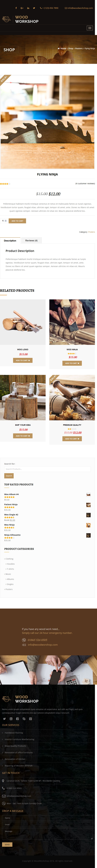This screenshot has height=868, width=97.
Task: Add Flying Ninja to cart
Action: (17, 221)
